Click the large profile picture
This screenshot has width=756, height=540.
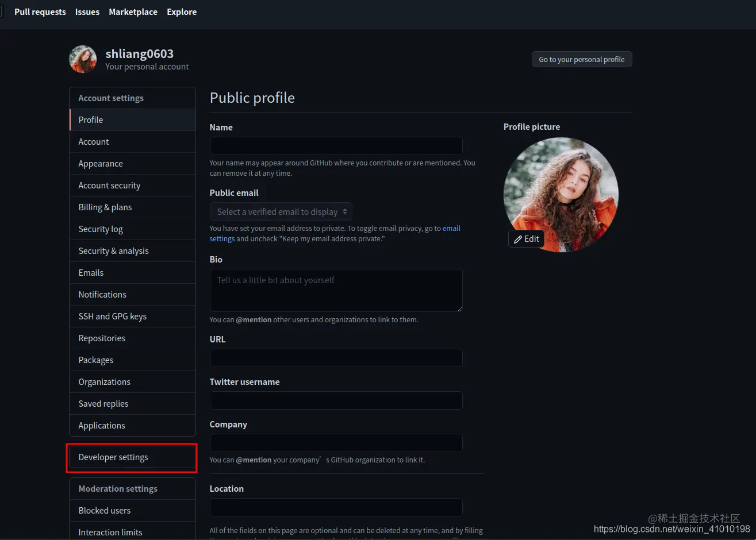561,194
